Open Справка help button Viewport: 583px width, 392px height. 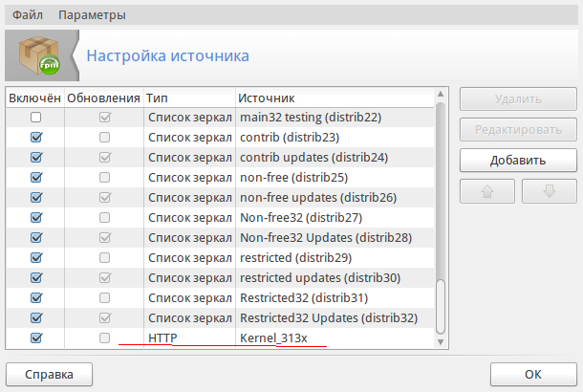click(50, 373)
